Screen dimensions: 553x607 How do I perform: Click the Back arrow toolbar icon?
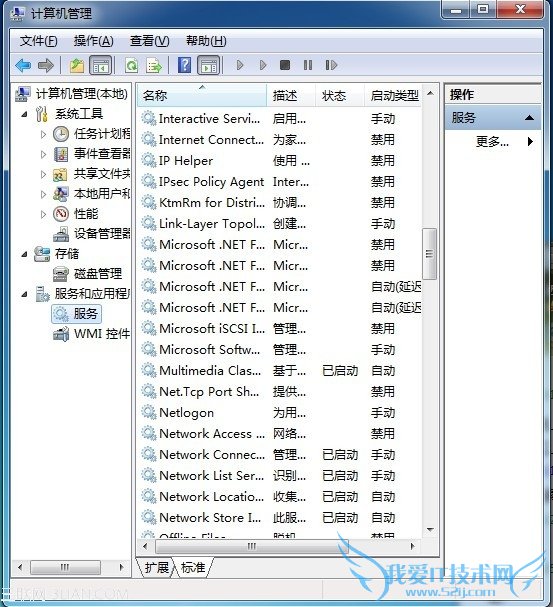[23, 65]
